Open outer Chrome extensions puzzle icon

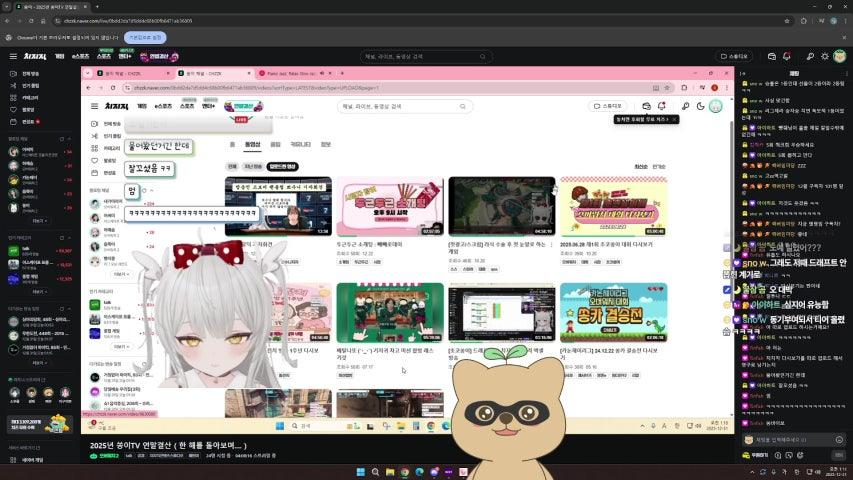803,21
